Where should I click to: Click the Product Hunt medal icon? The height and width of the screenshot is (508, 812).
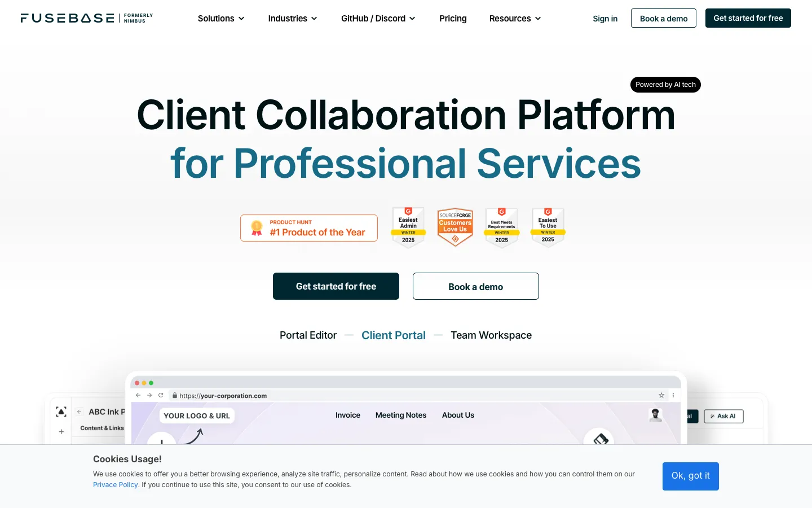257,228
